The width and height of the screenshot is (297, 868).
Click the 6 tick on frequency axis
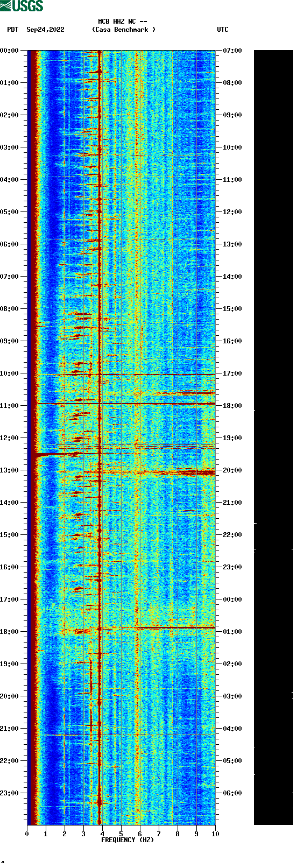point(140,834)
